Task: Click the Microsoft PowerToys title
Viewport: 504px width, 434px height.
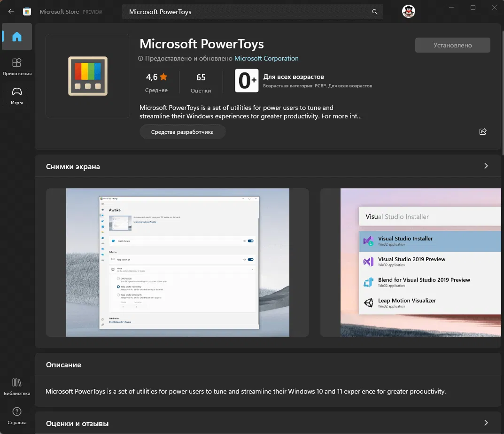Action: coord(202,44)
